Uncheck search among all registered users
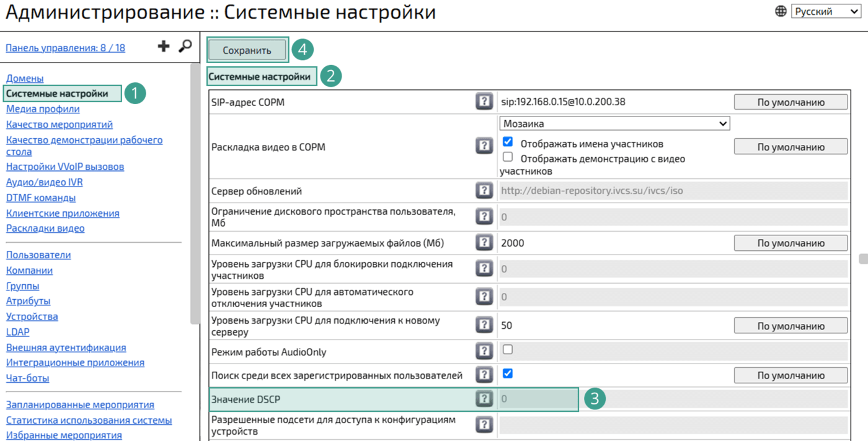 click(x=508, y=373)
